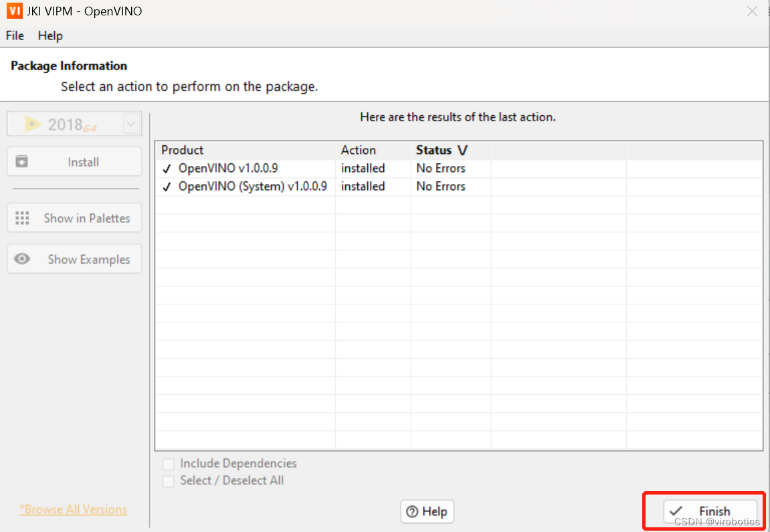Toggle the Select / Deselect All checkbox
This screenshot has height=532, width=770.
click(x=168, y=481)
